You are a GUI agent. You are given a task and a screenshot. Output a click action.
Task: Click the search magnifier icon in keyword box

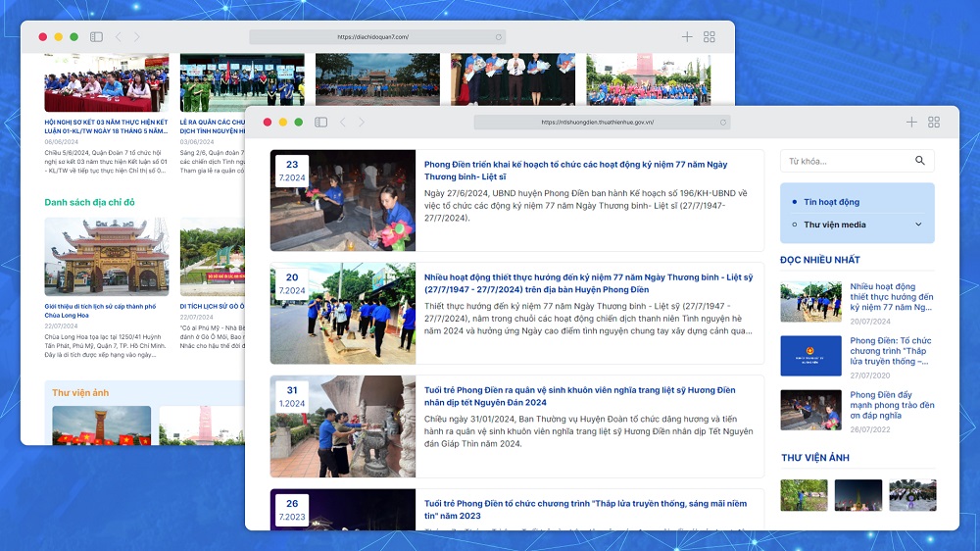919,161
